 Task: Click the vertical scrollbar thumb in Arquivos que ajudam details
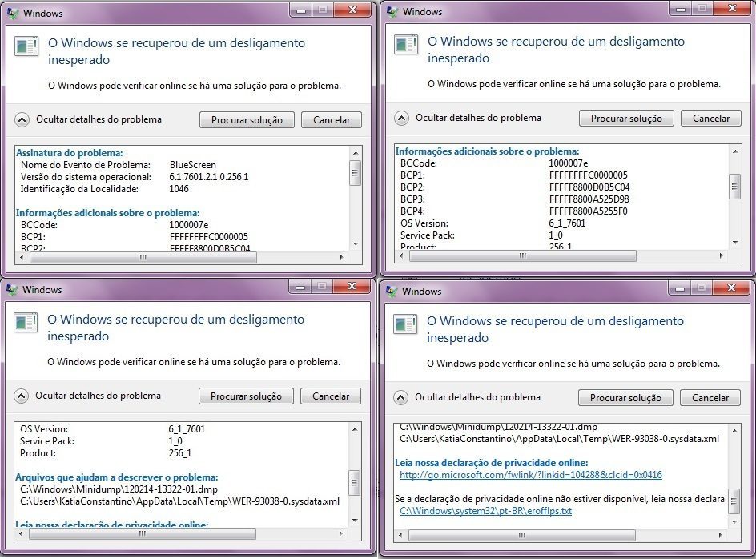[x=354, y=483]
